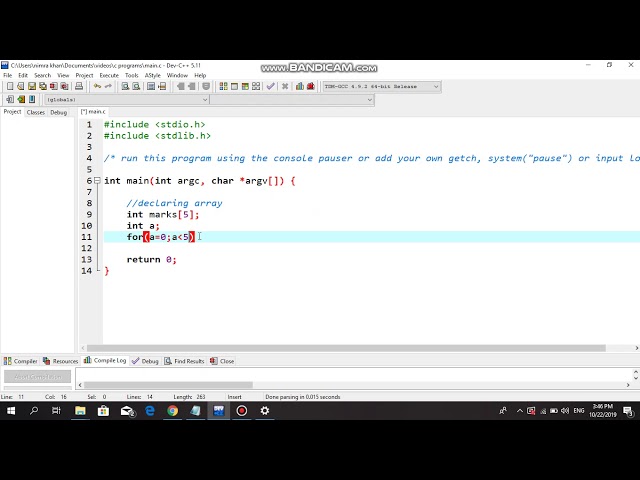Open the Execute menu
The height and width of the screenshot is (480, 640).
coord(109,76)
